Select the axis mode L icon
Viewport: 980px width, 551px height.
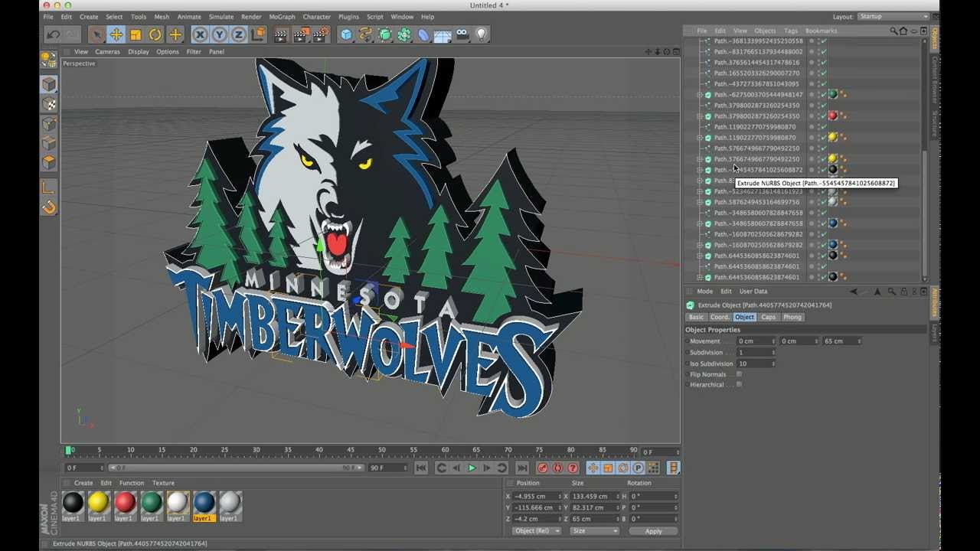[x=49, y=187]
